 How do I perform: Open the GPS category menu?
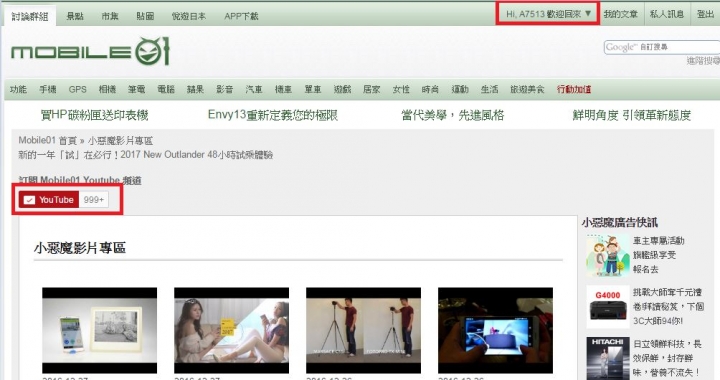point(78,89)
